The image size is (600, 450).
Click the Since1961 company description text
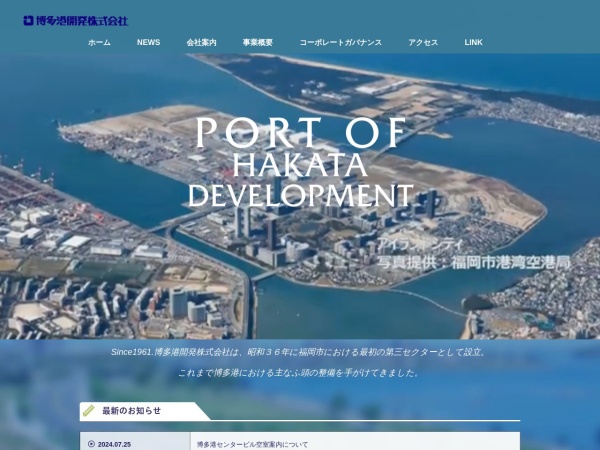298,352
